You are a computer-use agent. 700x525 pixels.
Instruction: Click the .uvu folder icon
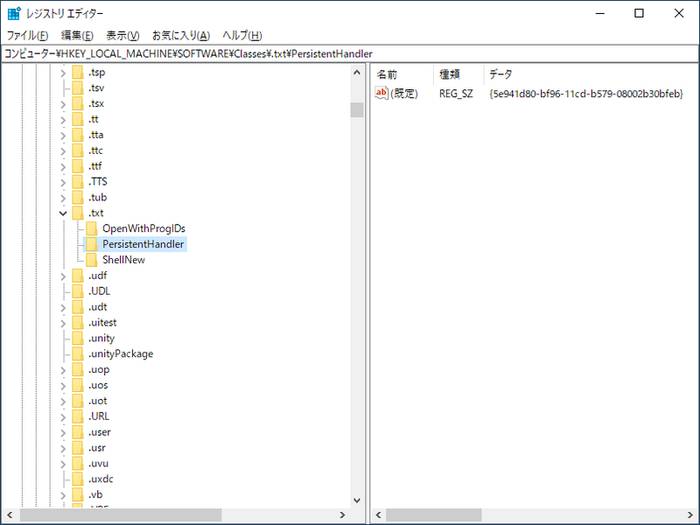coord(78,463)
